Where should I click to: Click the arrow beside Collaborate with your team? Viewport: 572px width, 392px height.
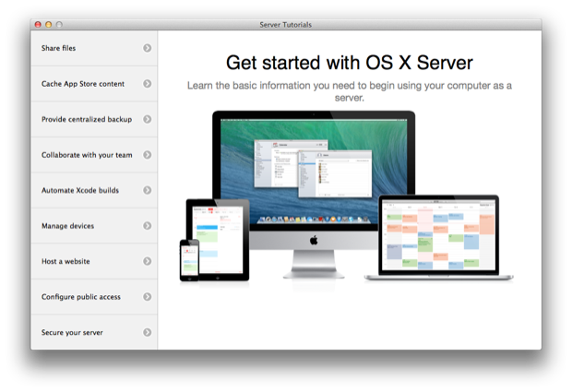pyautogui.click(x=147, y=155)
